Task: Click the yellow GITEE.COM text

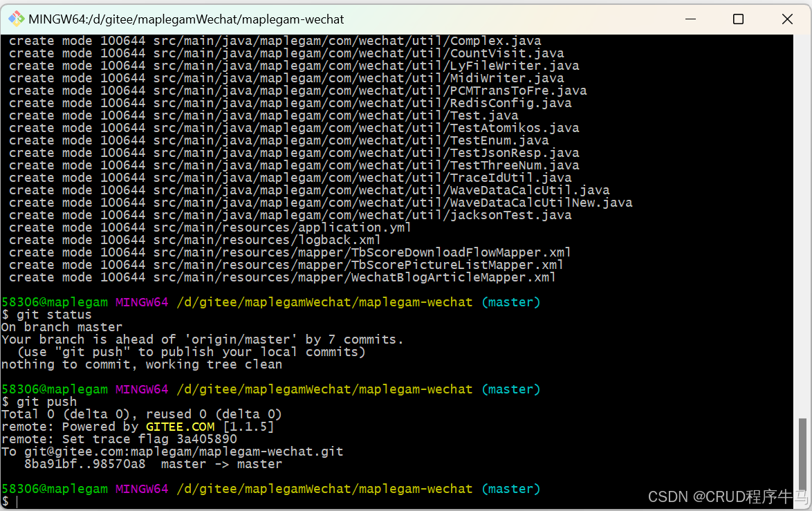Action: (181, 427)
